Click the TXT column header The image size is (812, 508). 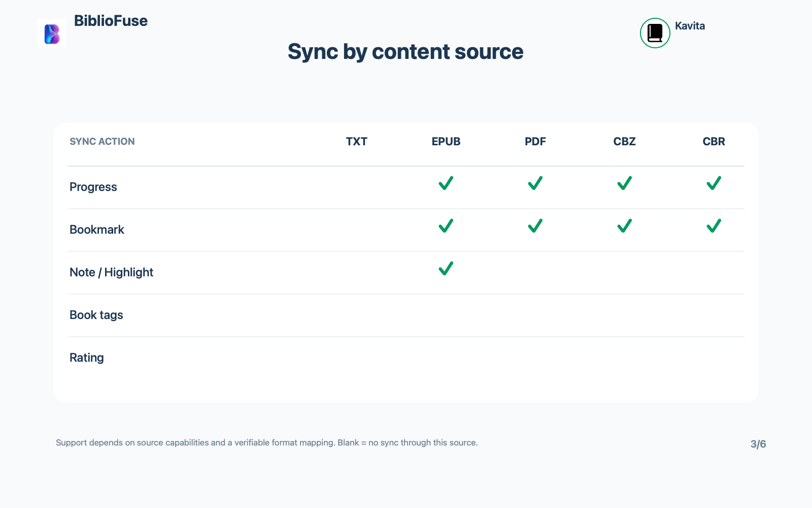(x=357, y=142)
